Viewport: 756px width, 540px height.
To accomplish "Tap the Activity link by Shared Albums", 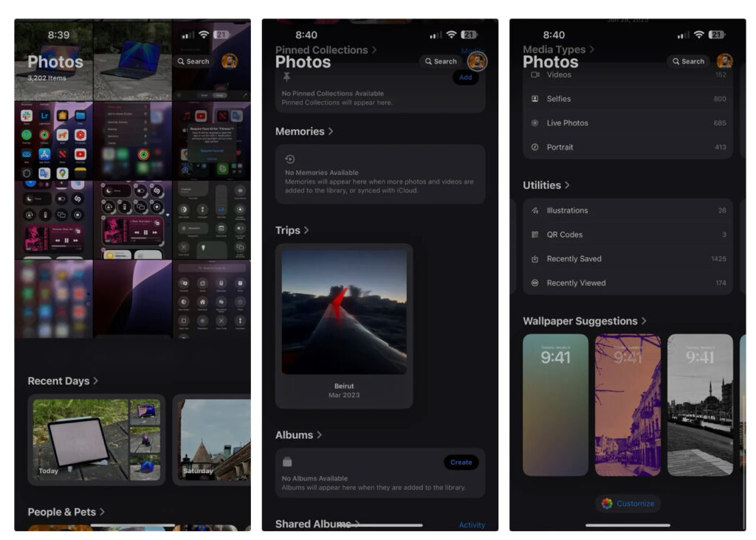I will click(x=472, y=525).
